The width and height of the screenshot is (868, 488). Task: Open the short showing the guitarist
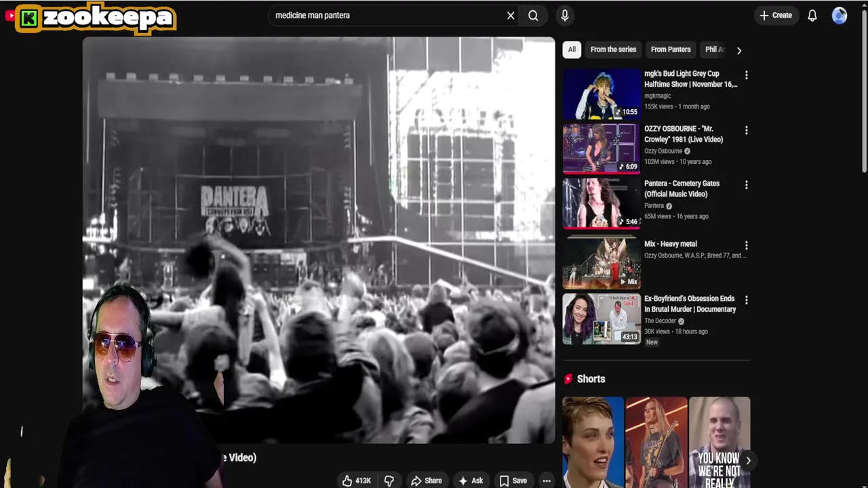tap(656, 442)
